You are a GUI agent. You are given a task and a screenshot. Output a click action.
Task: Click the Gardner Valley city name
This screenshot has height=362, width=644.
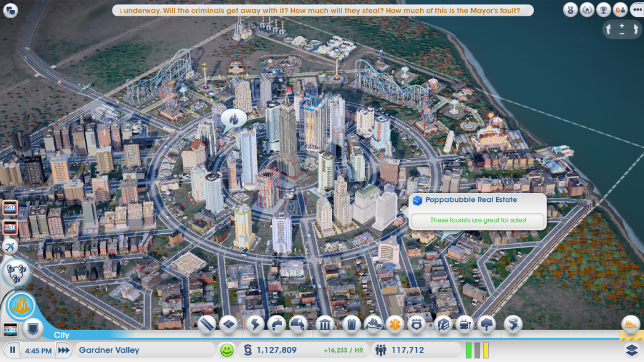pyautogui.click(x=109, y=350)
